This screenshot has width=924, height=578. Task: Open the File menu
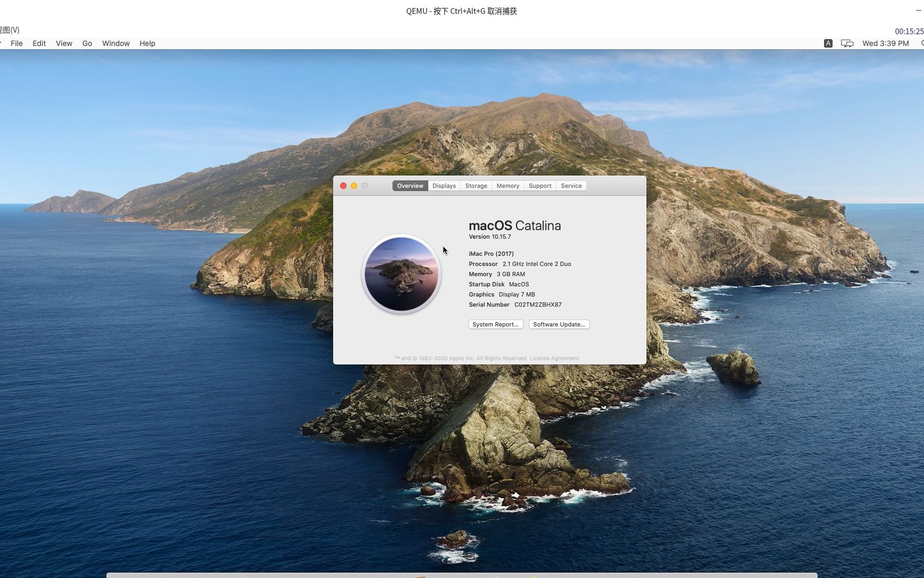pos(17,43)
